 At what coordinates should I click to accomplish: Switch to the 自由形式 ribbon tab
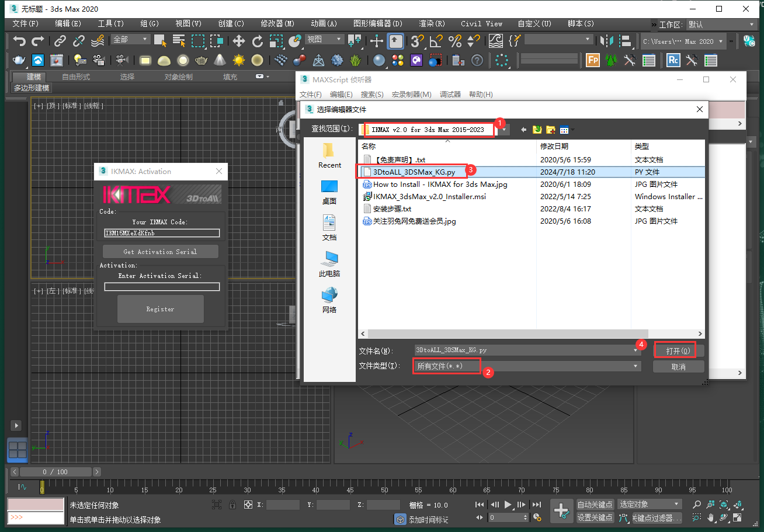tap(76, 77)
